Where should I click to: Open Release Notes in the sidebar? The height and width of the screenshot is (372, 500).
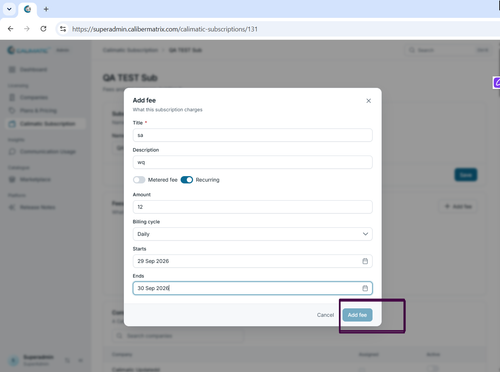tap(46, 207)
